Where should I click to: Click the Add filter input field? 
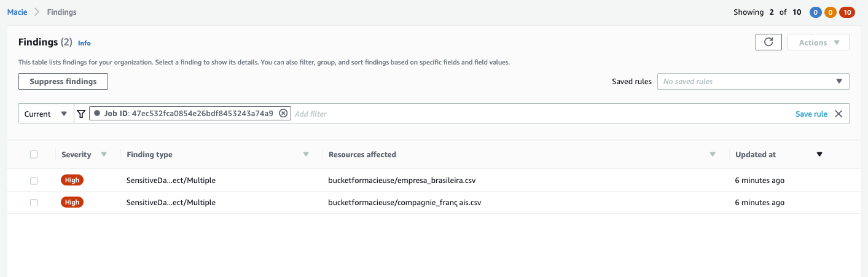pos(541,114)
